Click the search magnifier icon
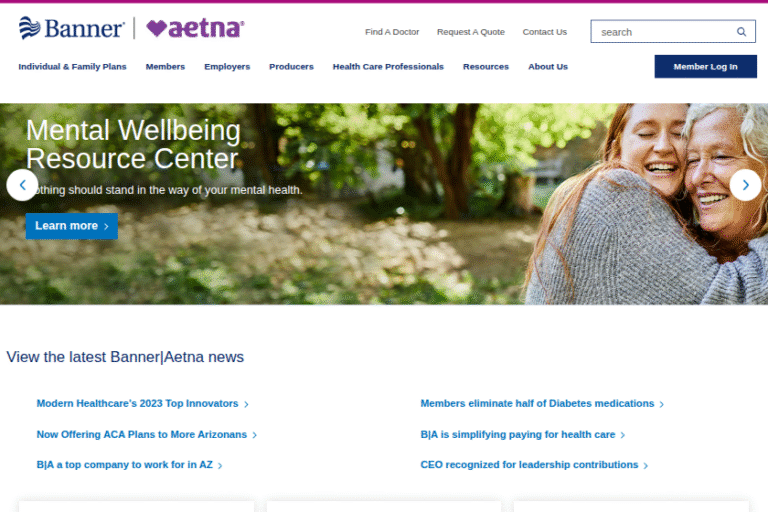Screen dimensions: 768x512 click(741, 32)
